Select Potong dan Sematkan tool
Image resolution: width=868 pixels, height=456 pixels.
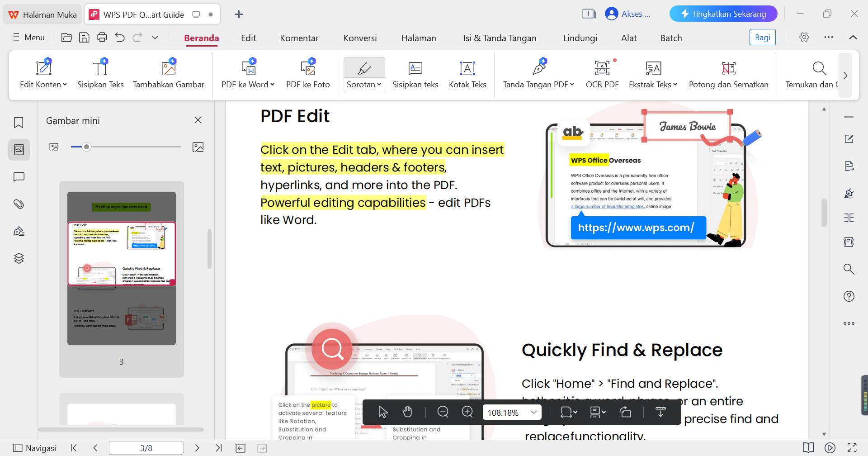pyautogui.click(x=728, y=74)
